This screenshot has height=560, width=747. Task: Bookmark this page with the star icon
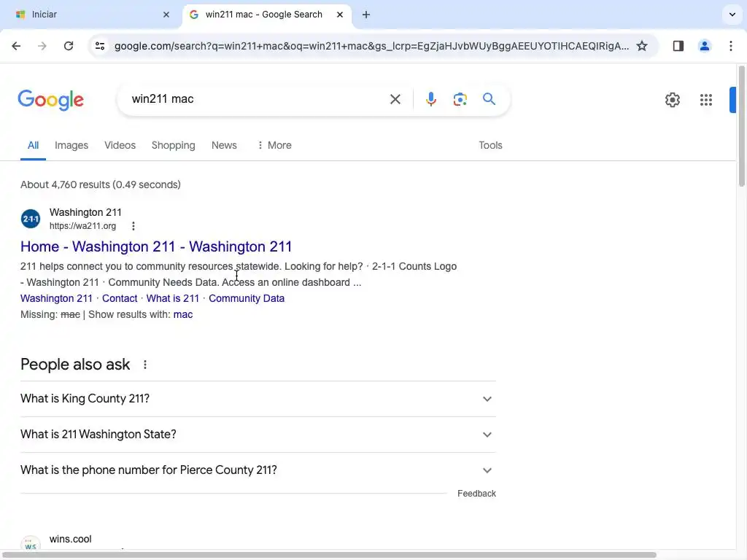pos(642,46)
